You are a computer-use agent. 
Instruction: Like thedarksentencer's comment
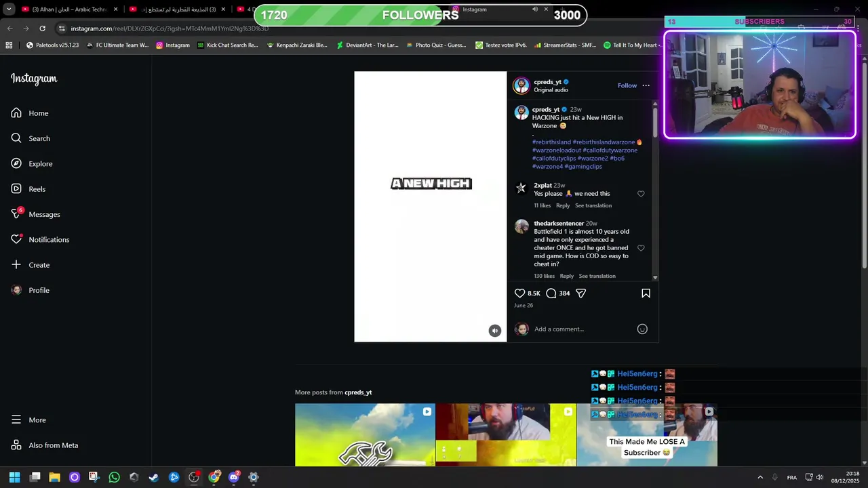(x=641, y=248)
